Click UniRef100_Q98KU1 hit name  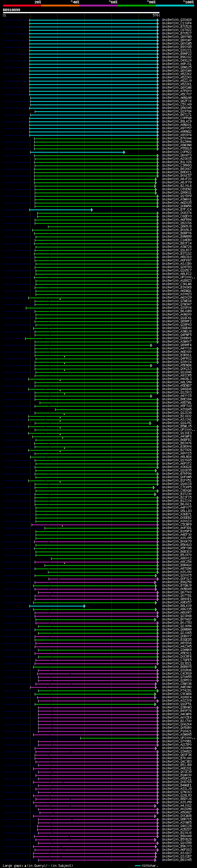(x=177, y=193)
